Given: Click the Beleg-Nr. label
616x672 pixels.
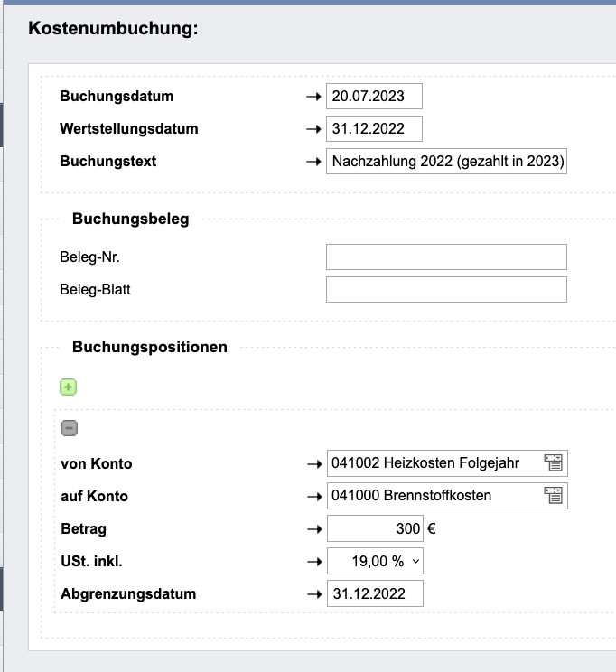Looking at the screenshot, I should click(89, 257).
